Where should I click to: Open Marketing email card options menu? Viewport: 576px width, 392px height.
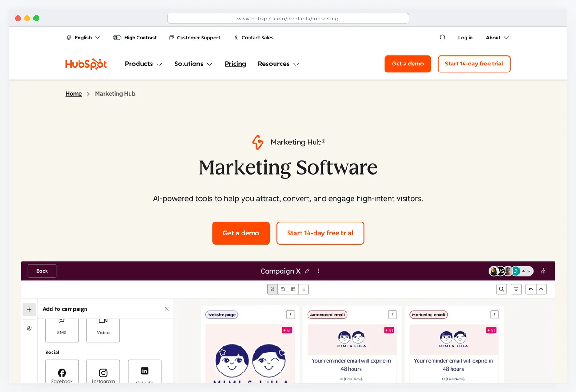click(495, 315)
